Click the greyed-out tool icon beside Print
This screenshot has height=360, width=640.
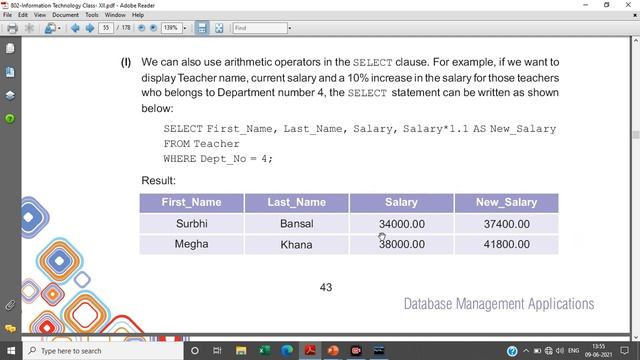29,28
